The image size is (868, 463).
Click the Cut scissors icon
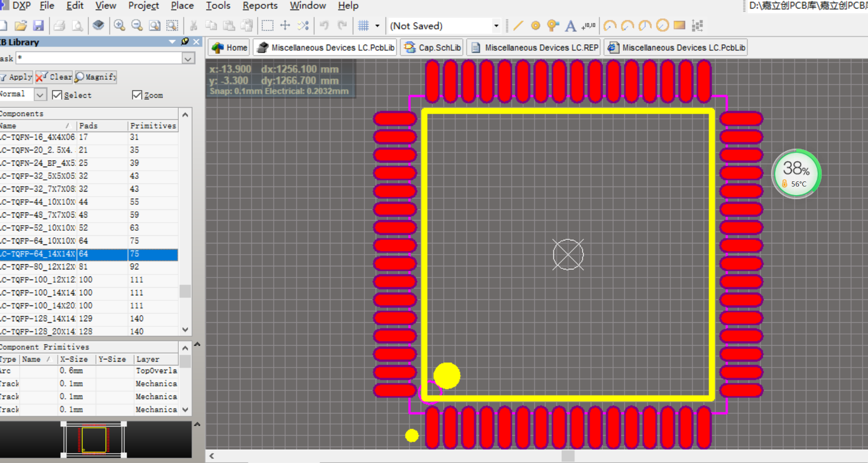(x=193, y=25)
